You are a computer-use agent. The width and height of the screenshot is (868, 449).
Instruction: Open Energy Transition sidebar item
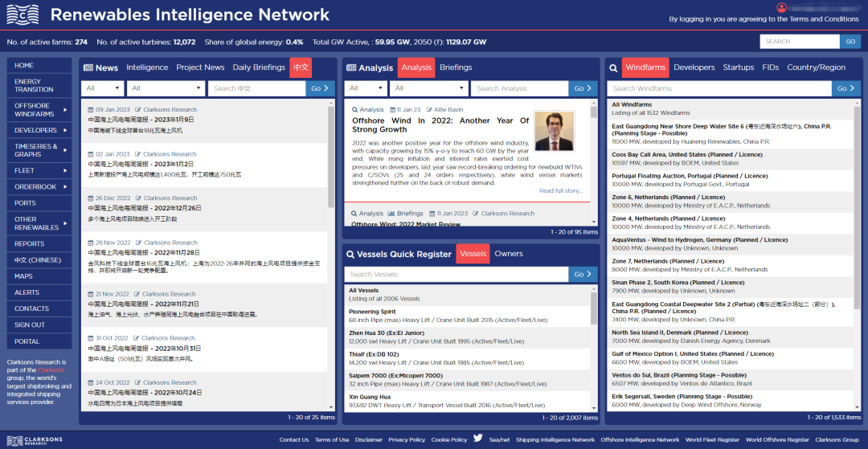pos(39,86)
